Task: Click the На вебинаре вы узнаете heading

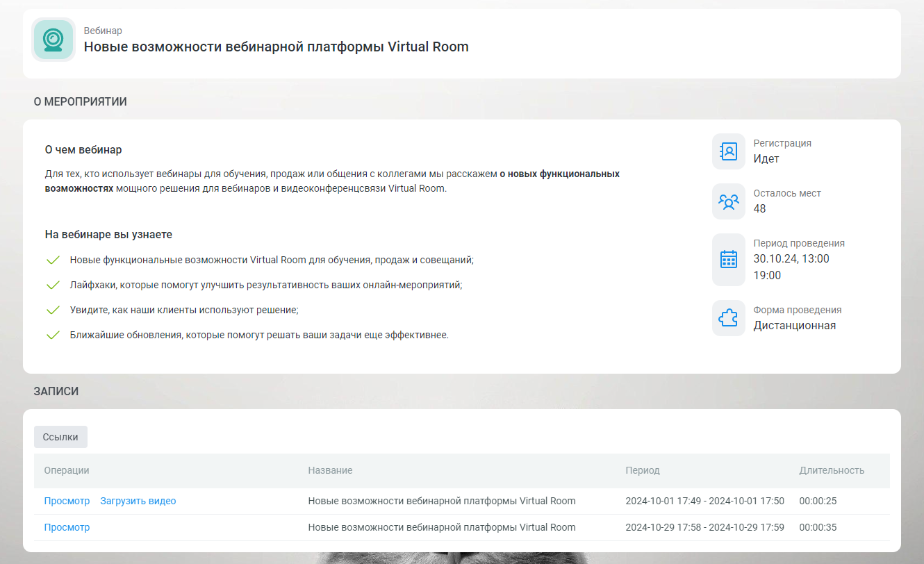Action: [108, 234]
